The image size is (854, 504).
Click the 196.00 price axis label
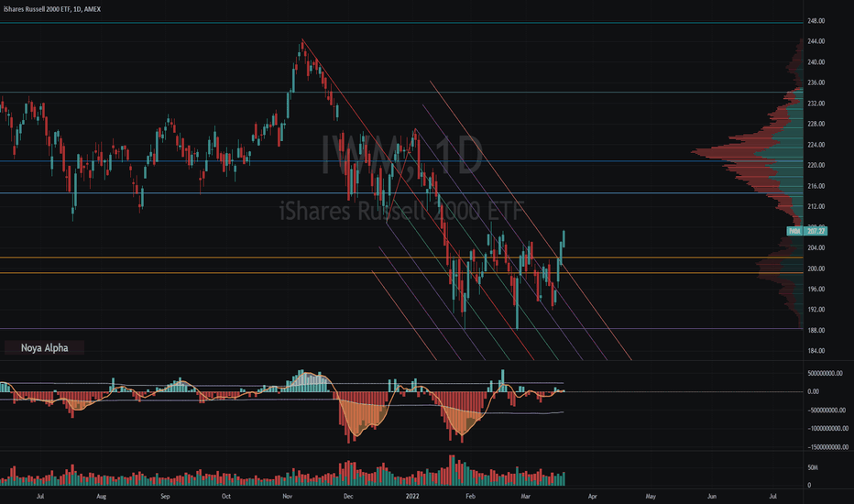(x=816, y=290)
